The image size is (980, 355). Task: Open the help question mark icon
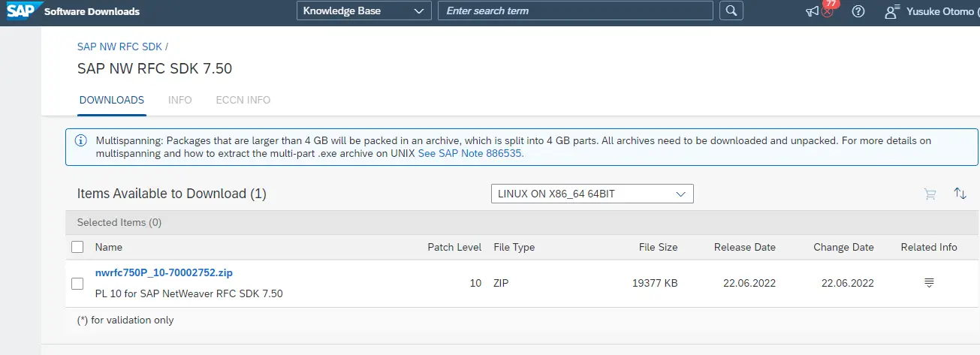[859, 11]
